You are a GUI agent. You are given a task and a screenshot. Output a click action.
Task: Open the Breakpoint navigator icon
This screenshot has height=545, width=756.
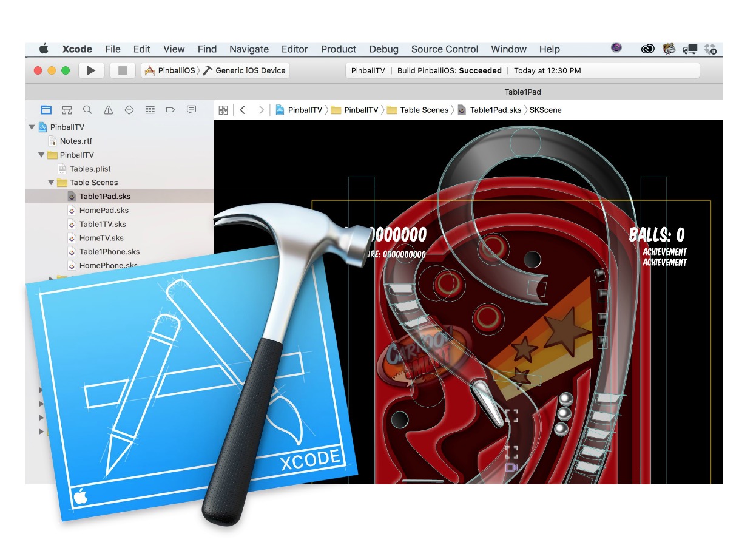[170, 110]
